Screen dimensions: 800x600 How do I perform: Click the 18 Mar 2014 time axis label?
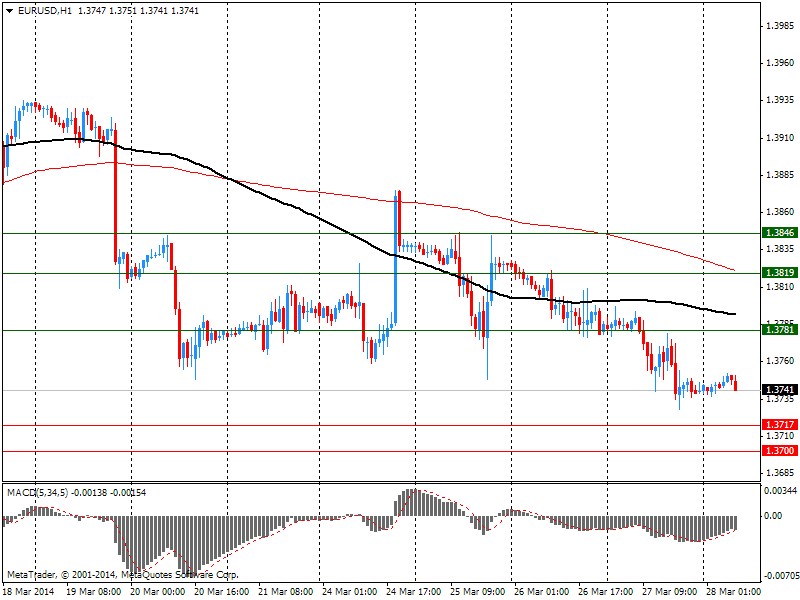pyautogui.click(x=28, y=592)
